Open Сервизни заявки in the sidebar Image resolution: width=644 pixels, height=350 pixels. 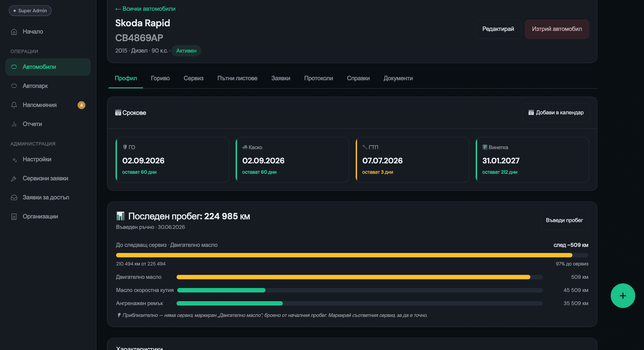[48, 178]
